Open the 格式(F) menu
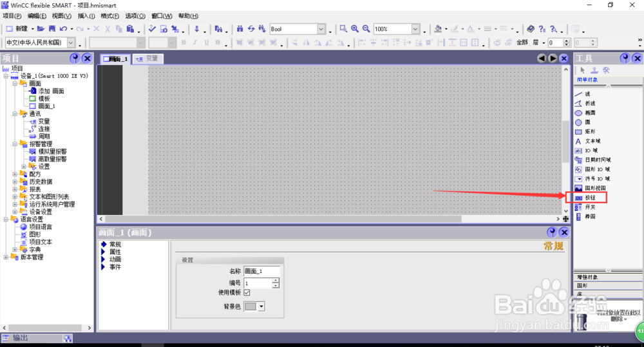The height and width of the screenshot is (347, 644). click(x=109, y=16)
